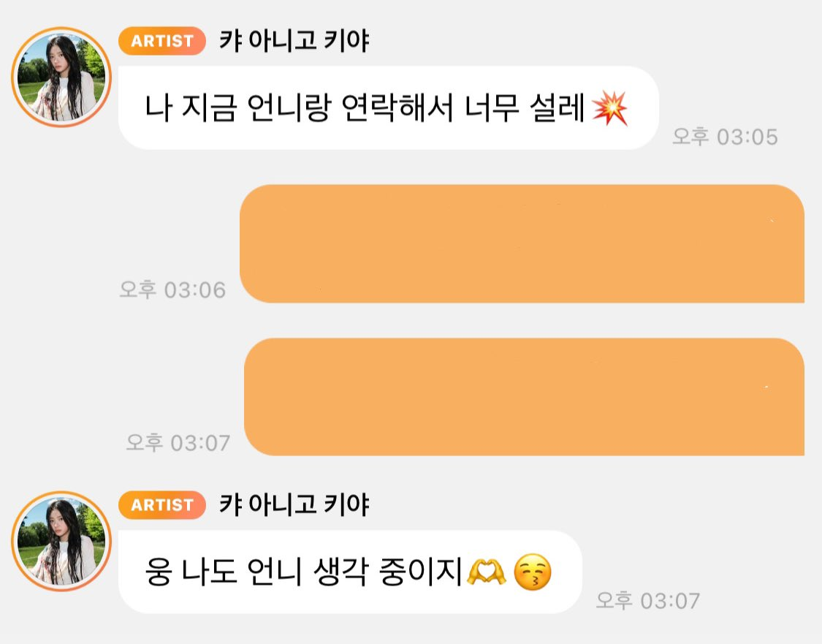Viewport: 822px width, 644px height.
Task: Tap the heart hands emoji
Action: 487,572
